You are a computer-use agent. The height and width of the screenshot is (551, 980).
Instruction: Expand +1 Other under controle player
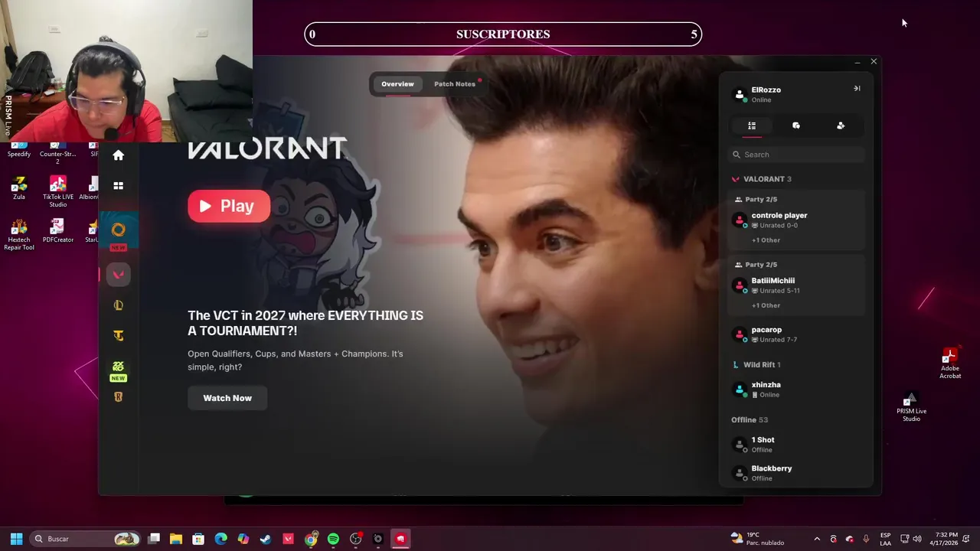766,240
